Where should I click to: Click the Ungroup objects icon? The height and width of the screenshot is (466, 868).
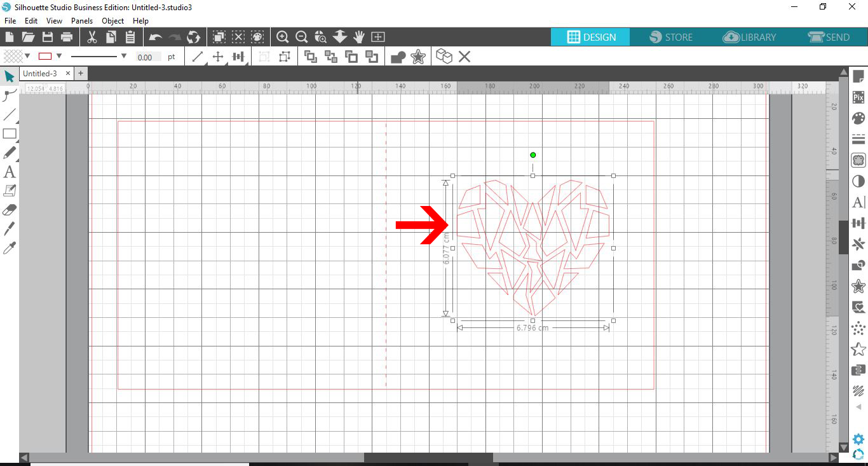[x=284, y=57]
